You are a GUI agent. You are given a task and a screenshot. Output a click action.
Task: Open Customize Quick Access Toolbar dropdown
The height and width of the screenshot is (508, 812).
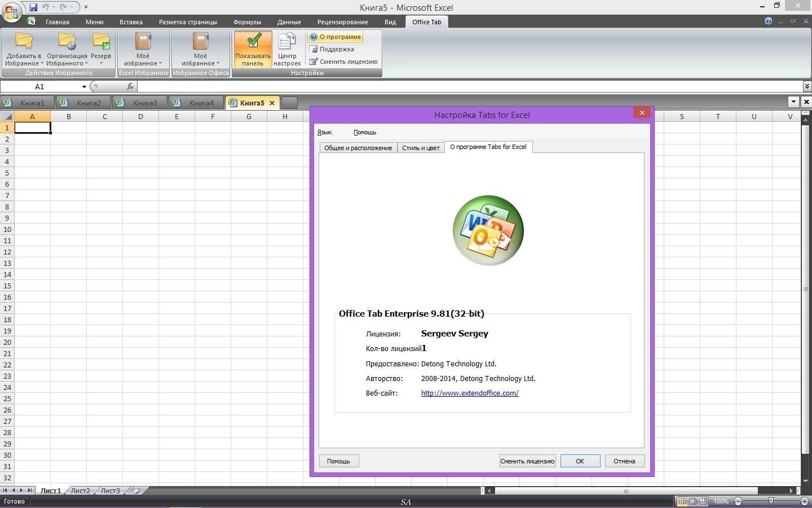pos(86,7)
